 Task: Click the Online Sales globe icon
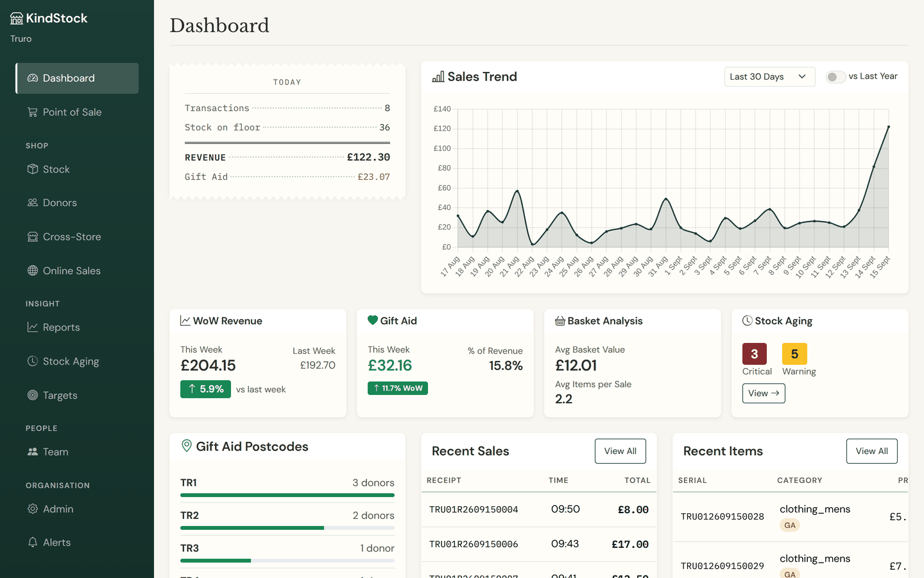coord(33,270)
